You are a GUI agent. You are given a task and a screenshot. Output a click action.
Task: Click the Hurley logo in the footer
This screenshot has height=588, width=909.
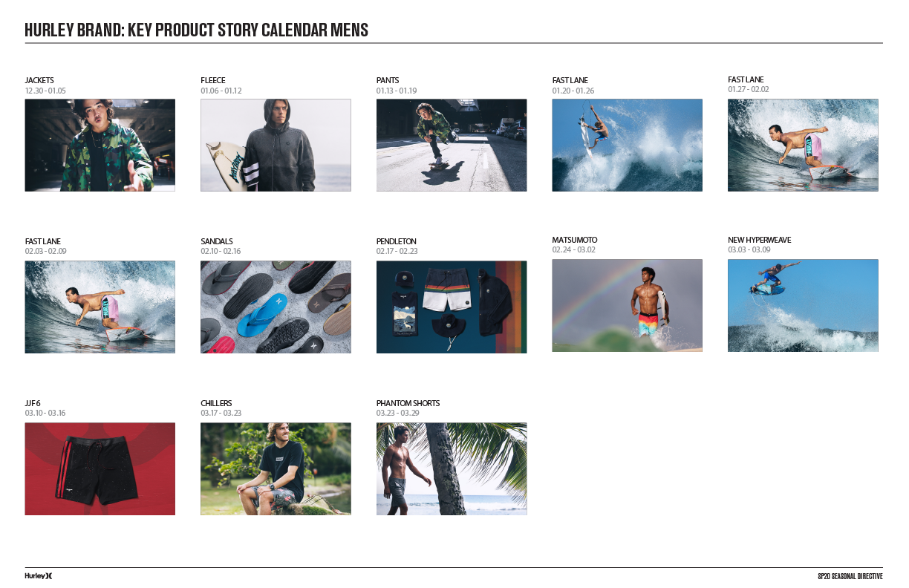pos(39,576)
